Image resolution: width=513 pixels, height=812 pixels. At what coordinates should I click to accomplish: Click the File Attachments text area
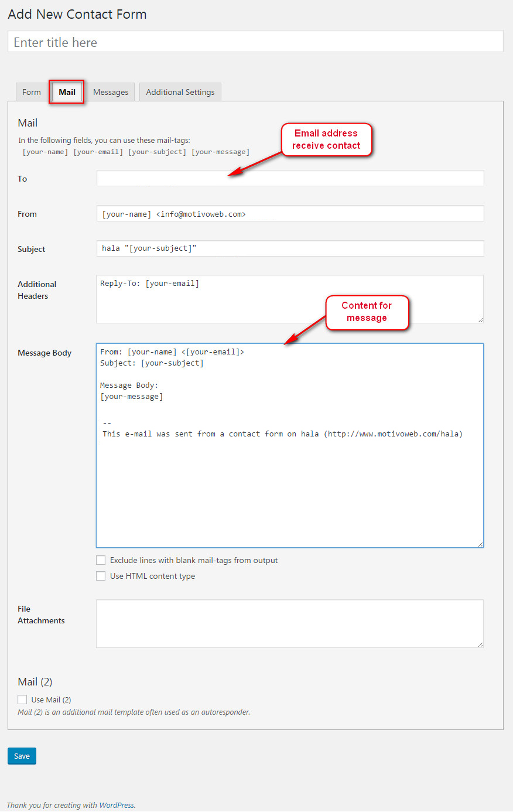pos(290,623)
